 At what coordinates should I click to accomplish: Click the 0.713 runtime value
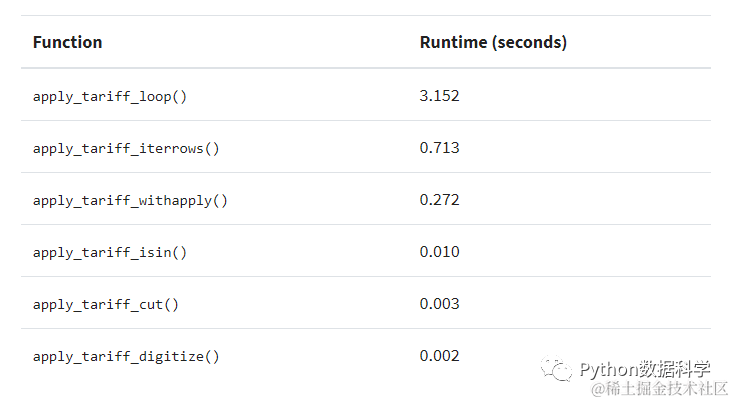(439, 148)
